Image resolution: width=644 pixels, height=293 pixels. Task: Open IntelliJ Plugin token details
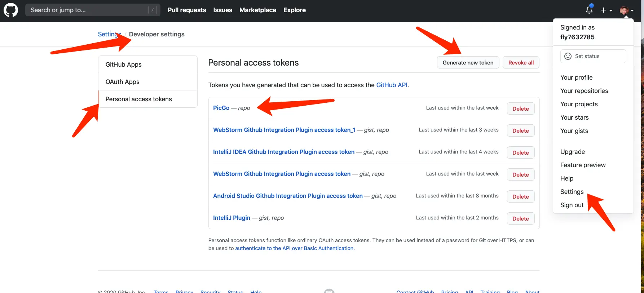coord(231,218)
